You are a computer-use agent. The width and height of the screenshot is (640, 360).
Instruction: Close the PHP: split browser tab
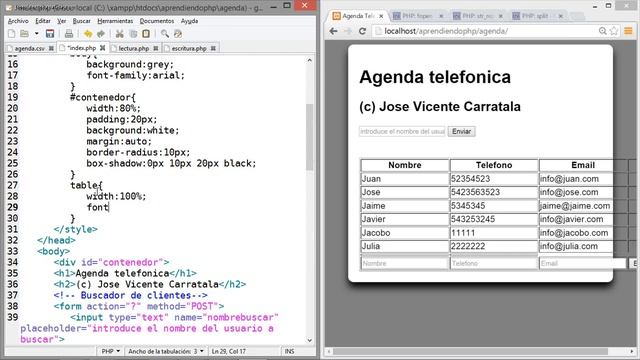pyautogui.click(x=560, y=16)
